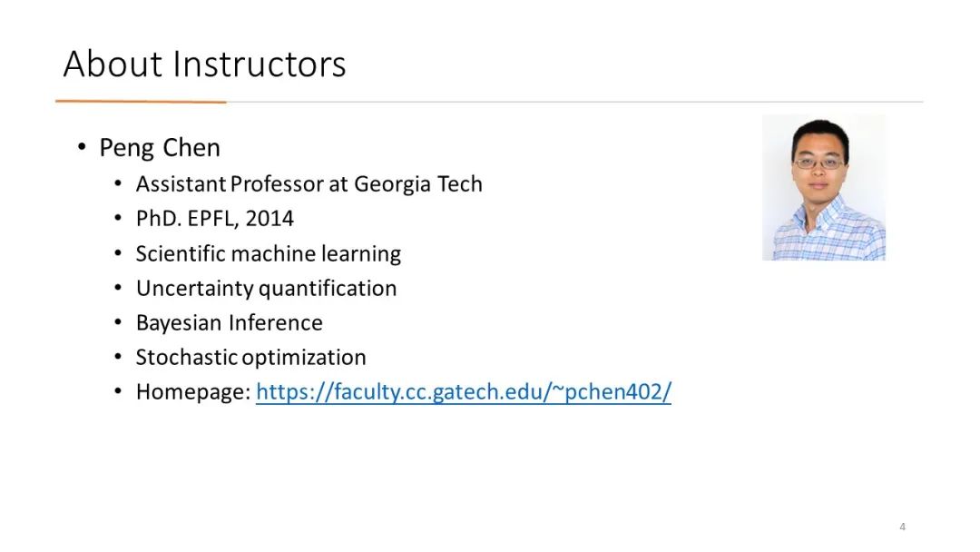
Task: Select the "Scientific machine learning" bullet text
Action: [268, 254]
